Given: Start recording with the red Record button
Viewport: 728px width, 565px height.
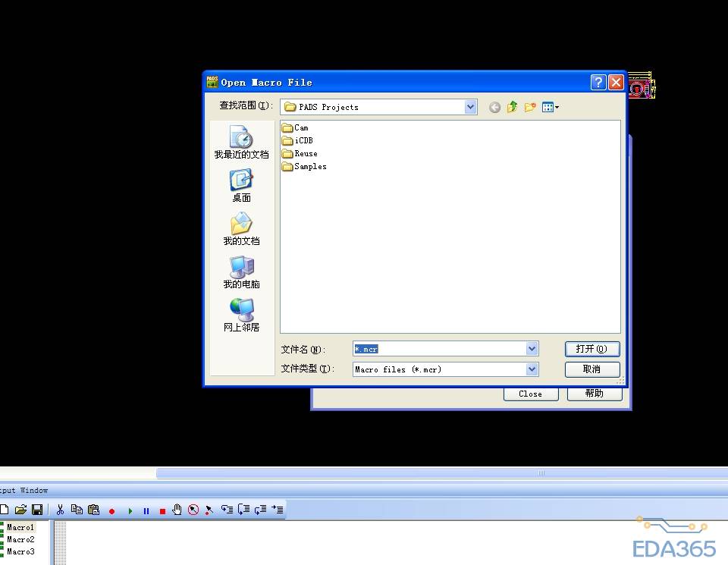Looking at the screenshot, I should click(111, 511).
